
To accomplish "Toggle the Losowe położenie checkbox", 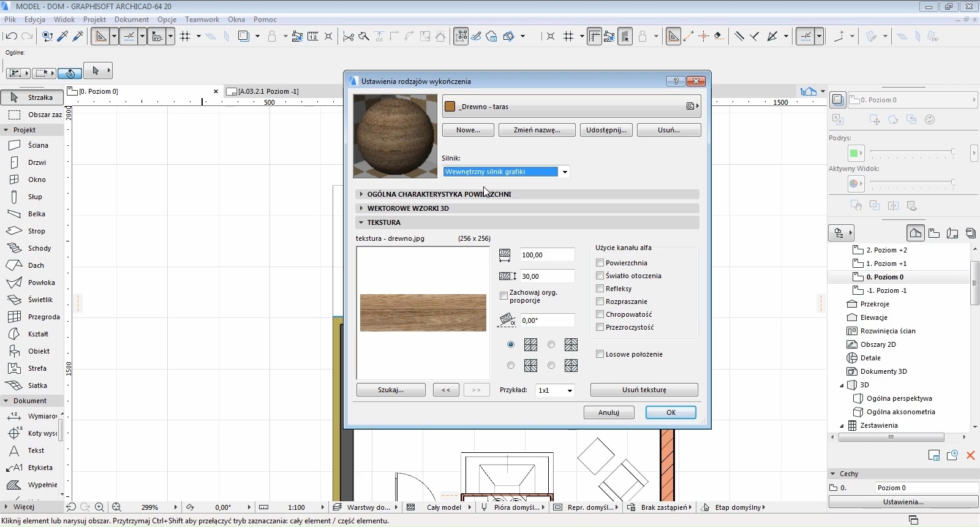I will pyautogui.click(x=600, y=354).
